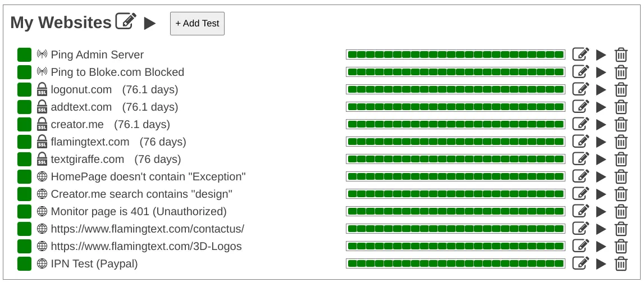Edit the Ping Admin Server test
644x282 pixels.
point(581,54)
